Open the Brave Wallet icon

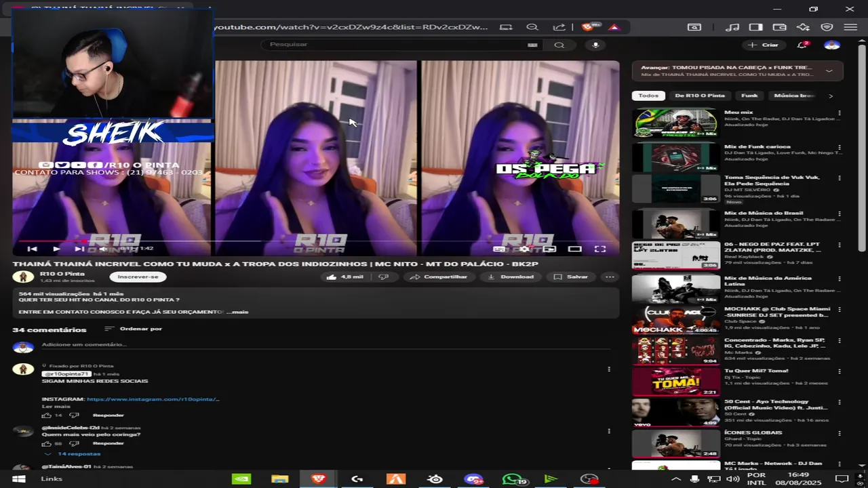(779, 27)
